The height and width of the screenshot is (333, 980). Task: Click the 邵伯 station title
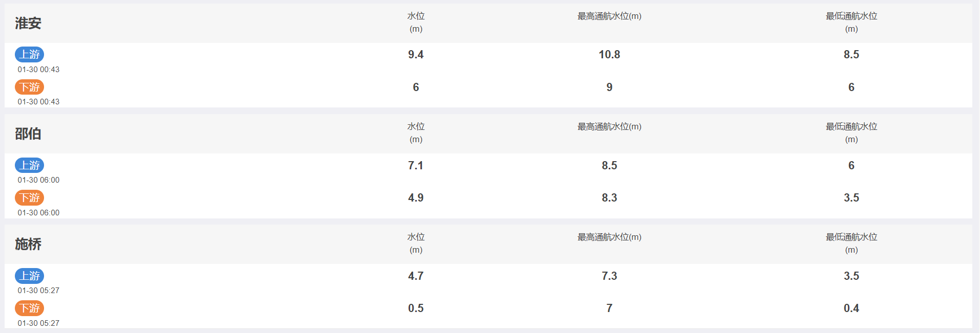(x=28, y=134)
